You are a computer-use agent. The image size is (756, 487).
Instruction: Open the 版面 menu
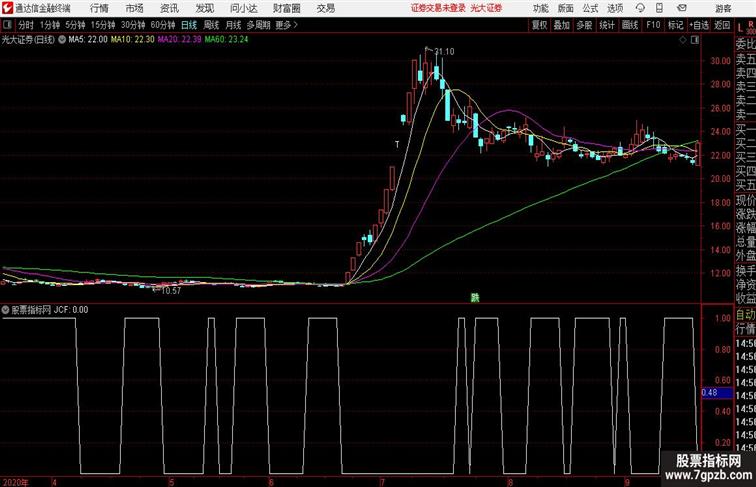click(565, 8)
